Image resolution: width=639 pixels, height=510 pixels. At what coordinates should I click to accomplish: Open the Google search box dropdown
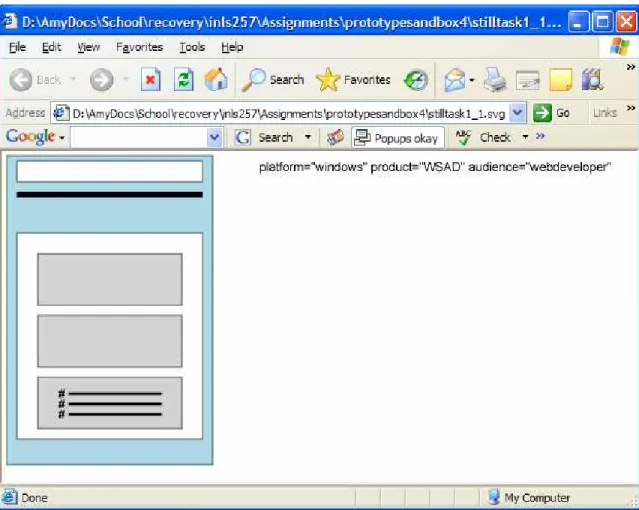(215, 138)
